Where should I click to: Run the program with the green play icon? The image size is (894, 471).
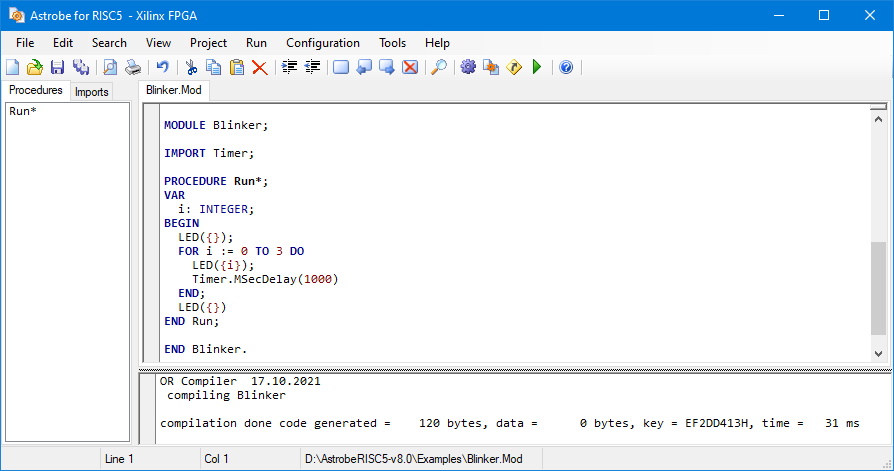[x=537, y=67]
